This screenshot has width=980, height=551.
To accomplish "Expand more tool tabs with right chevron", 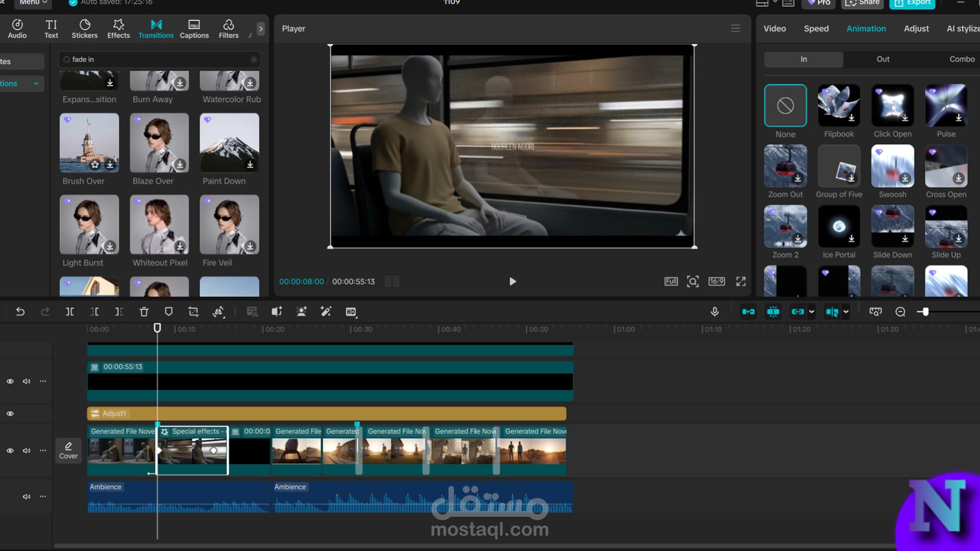I will point(261,29).
